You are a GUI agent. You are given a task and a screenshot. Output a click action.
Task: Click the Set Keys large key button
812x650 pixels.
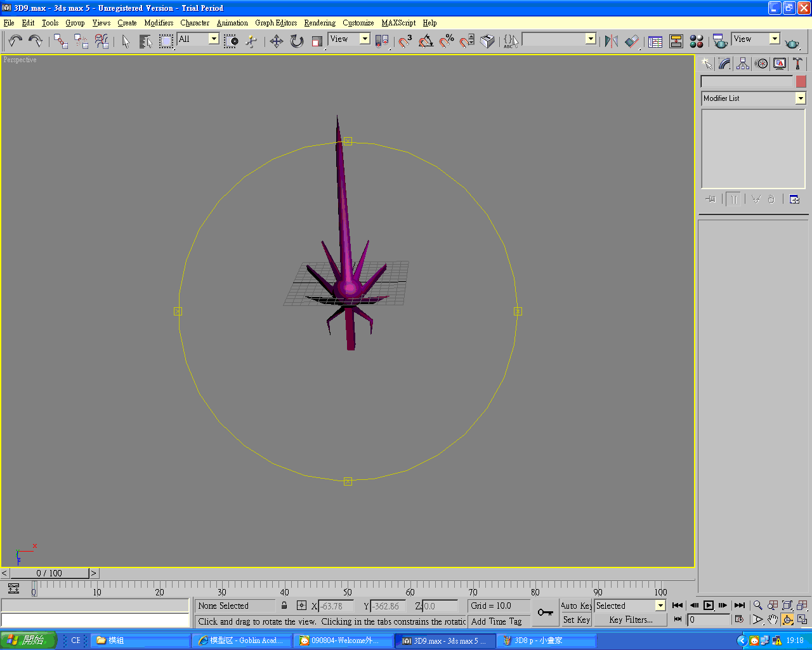click(546, 613)
